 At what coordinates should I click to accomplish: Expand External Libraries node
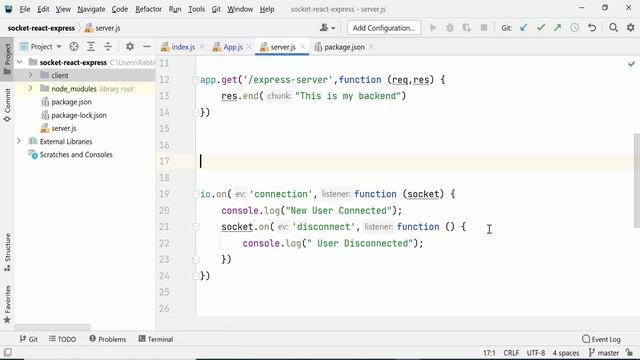pyautogui.click(x=19, y=141)
